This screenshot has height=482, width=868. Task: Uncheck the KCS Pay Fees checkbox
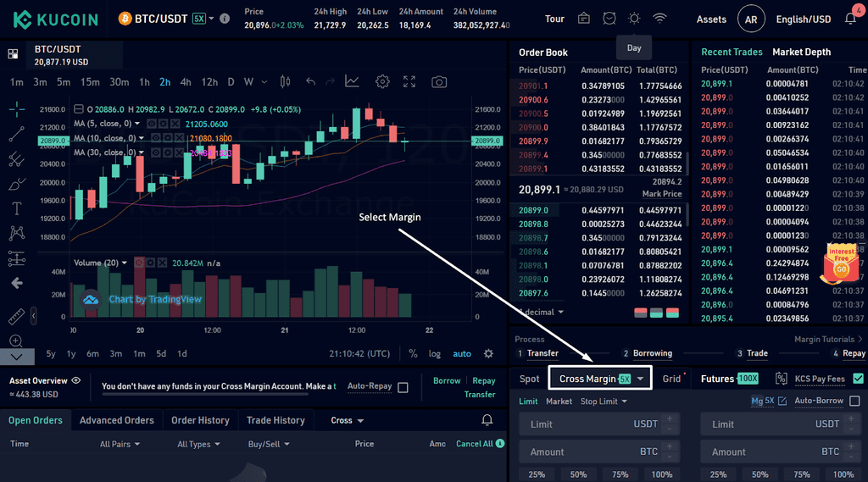coord(858,379)
